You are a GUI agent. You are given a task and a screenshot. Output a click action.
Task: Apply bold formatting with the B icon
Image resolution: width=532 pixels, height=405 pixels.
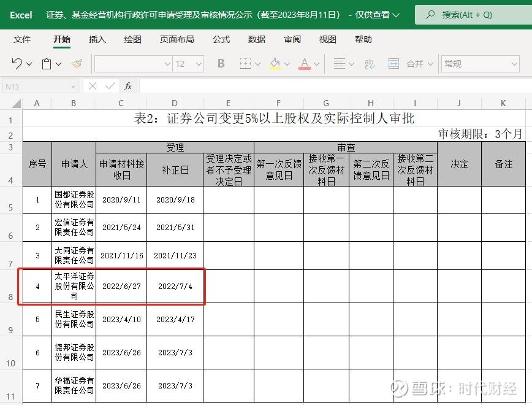[221, 63]
